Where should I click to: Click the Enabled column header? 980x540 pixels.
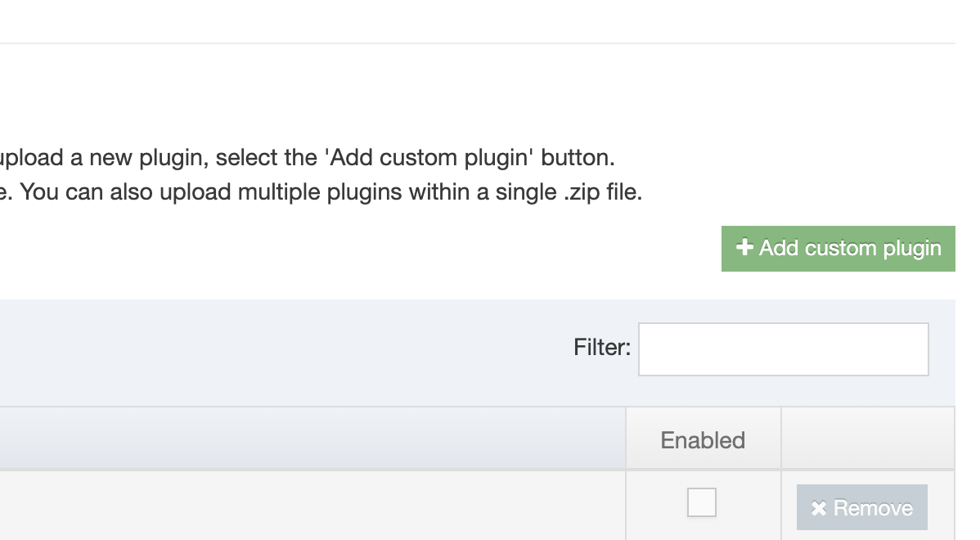tap(703, 439)
